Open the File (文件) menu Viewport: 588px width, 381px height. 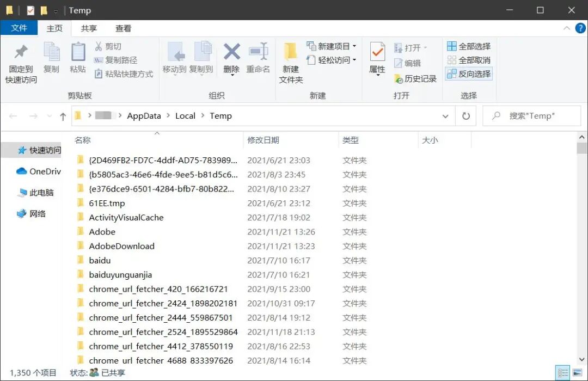19,28
